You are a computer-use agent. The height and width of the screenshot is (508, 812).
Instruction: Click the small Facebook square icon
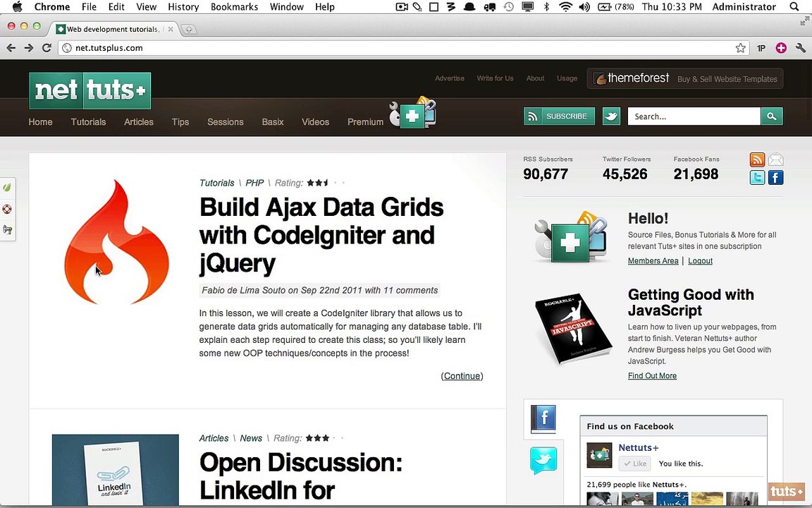776,178
